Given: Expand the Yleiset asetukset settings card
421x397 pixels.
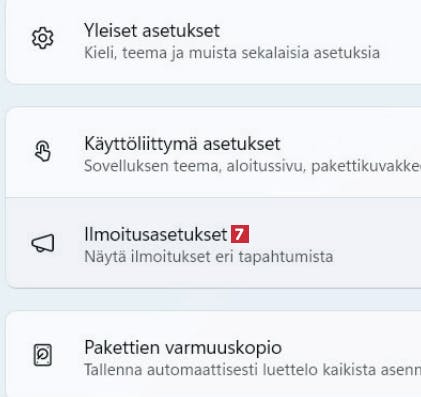Looking at the screenshot, I should pyautogui.click(x=213, y=41).
